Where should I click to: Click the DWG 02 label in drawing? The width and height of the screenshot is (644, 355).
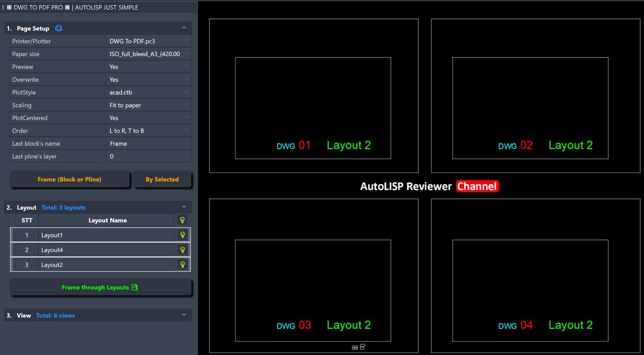515,146
